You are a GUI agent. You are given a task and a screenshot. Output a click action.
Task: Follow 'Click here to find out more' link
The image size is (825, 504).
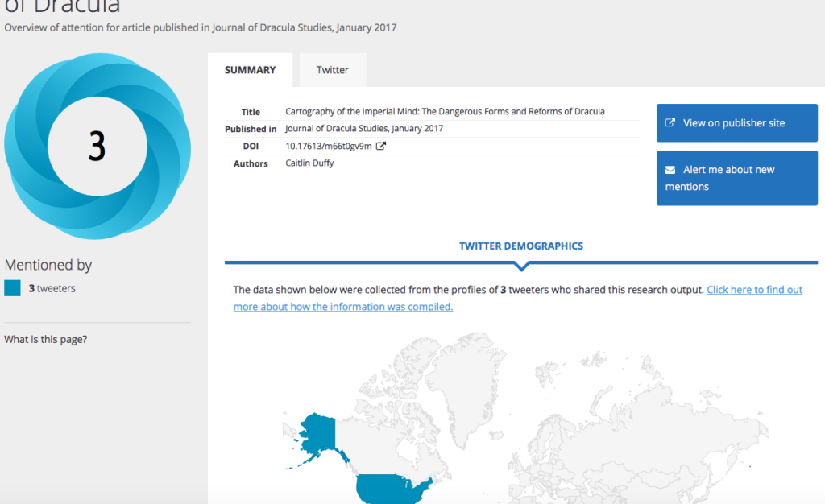754,290
